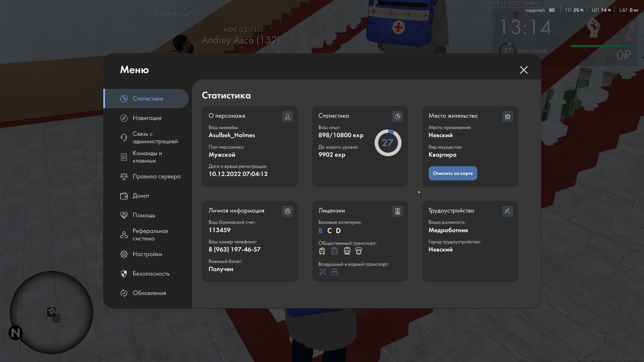
Task: Click bank account number 113459
Action: (220, 230)
